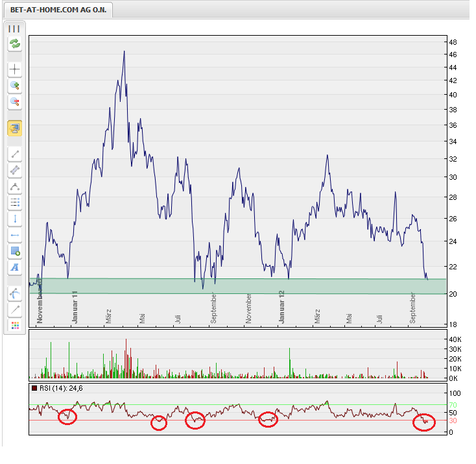The width and height of the screenshot is (476, 464).
Task: Select the text annotation A tool
Action: coord(14,267)
